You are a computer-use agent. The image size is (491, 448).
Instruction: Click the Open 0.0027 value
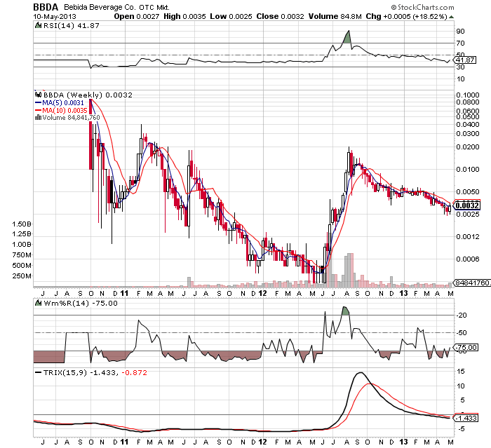pos(137,17)
